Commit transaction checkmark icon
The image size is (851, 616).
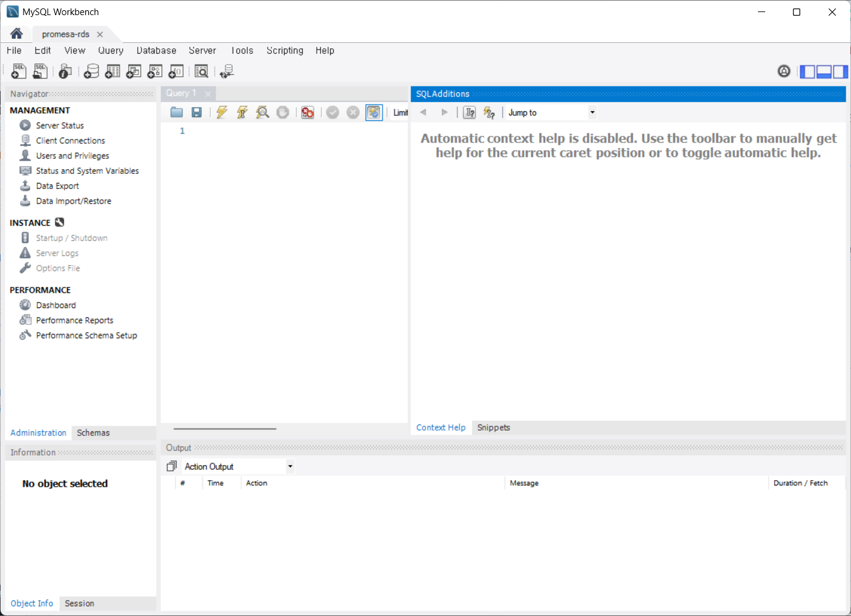click(x=332, y=112)
